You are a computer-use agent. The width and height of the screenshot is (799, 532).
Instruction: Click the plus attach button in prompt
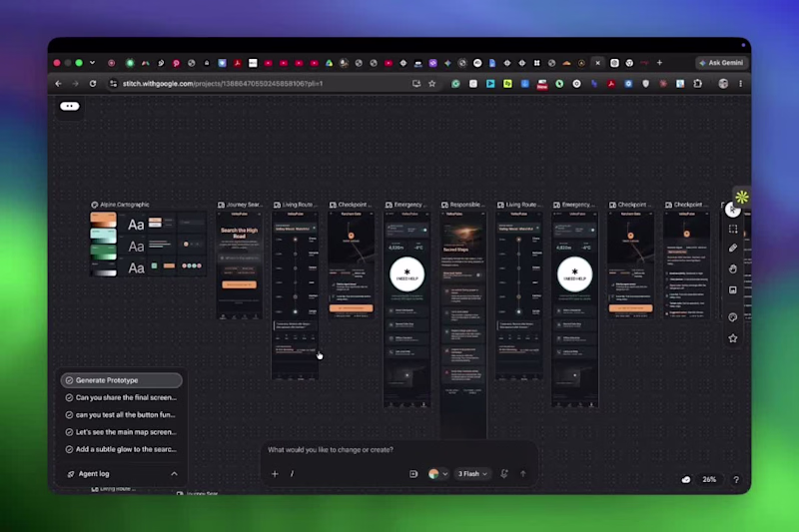click(275, 474)
